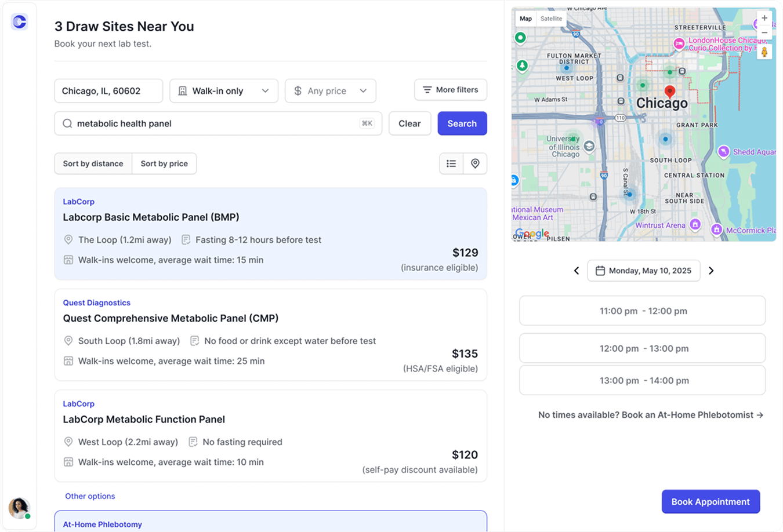
Task: Select Sort by price
Action: click(164, 163)
